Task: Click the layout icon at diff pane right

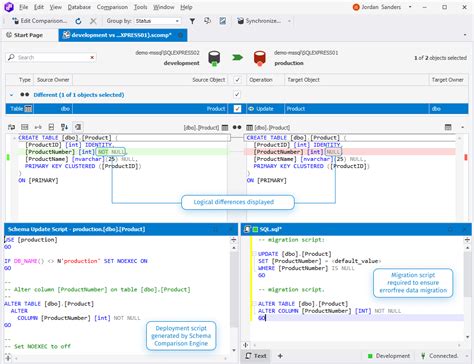Action: pos(448,127)
